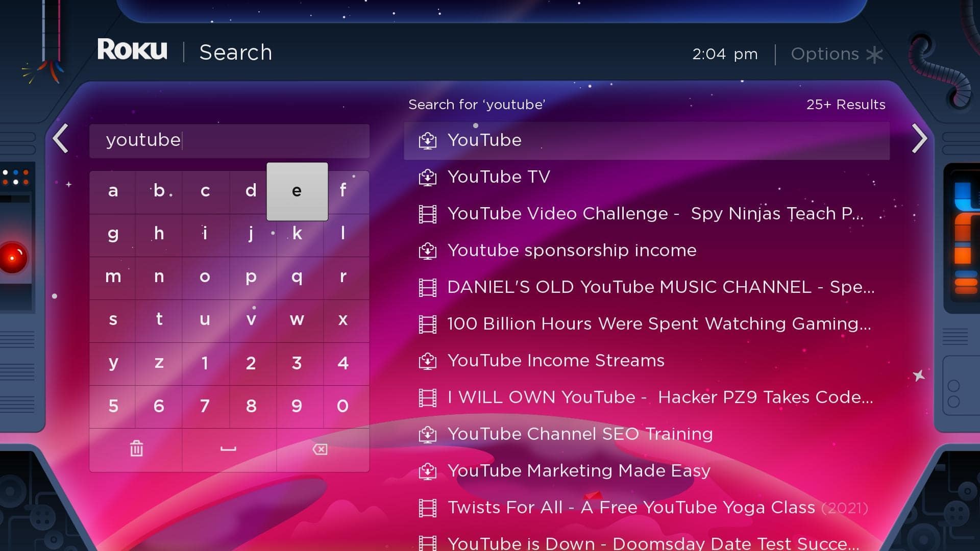Click channel icon beside YouTube Channel SEO Training
The width and height of the screenshot is (980, 551).
point(428,434)
